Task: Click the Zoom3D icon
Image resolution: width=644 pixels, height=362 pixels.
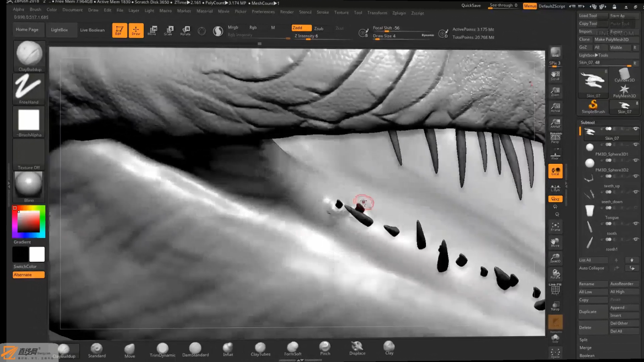Action: point(555,258)
